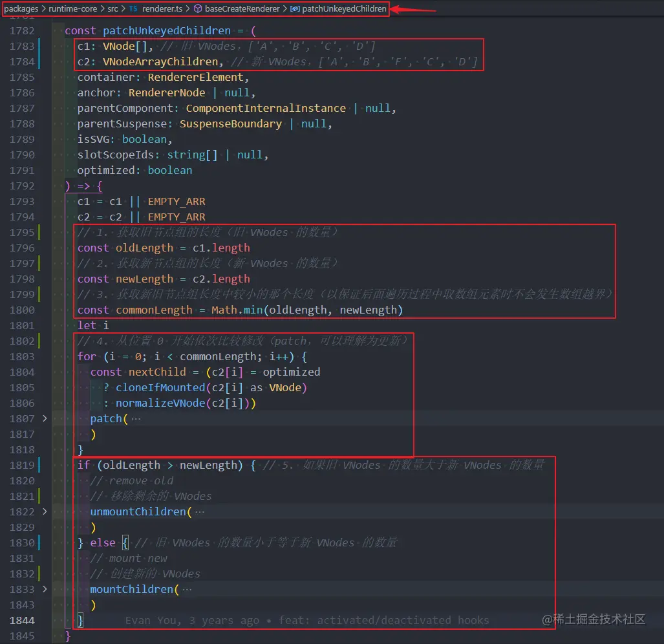Click the 'patch' call on line 1807
This screenshot has height=644, width=664.
106,419
